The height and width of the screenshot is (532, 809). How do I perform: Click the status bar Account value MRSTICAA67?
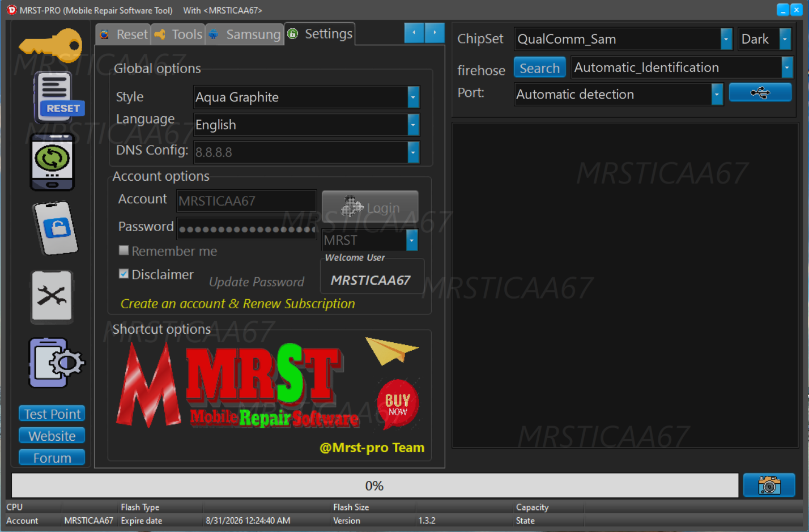coord(88,521)
